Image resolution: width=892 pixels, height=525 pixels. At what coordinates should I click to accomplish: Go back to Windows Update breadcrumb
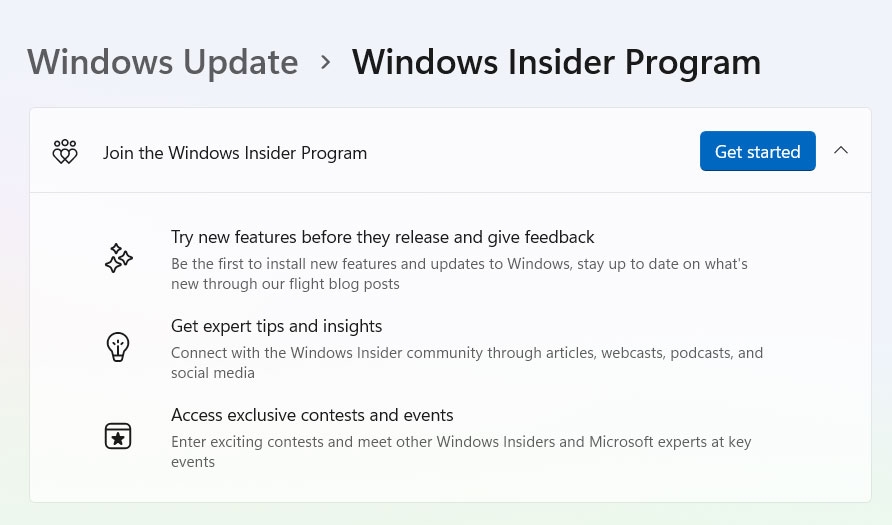[163, 62]
